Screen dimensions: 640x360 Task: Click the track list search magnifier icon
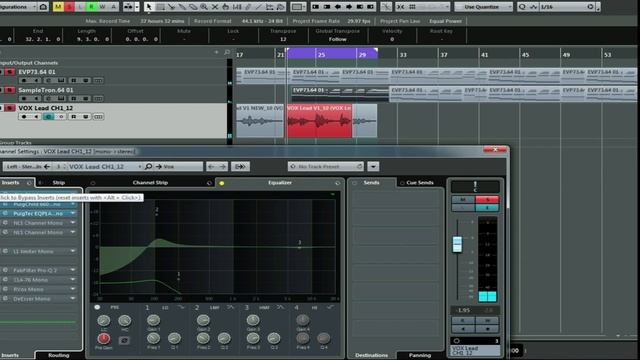pyautogui.click(x=227, y=52)
